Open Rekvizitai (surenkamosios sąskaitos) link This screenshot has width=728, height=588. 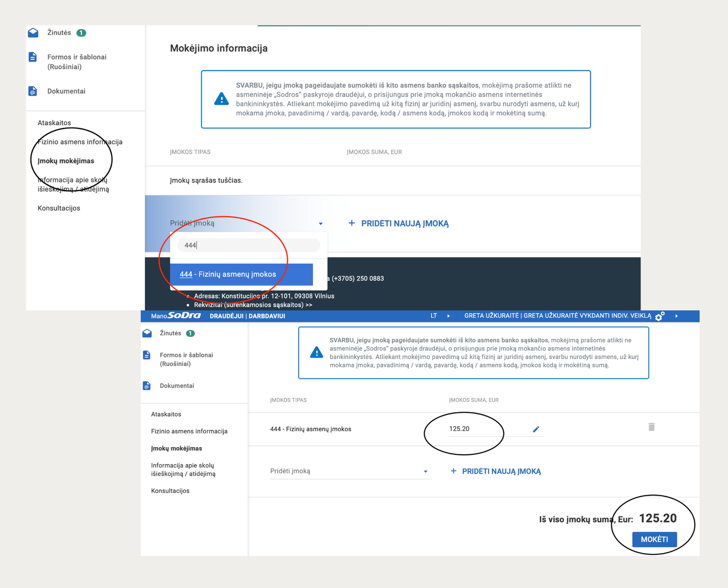(253, 305)
